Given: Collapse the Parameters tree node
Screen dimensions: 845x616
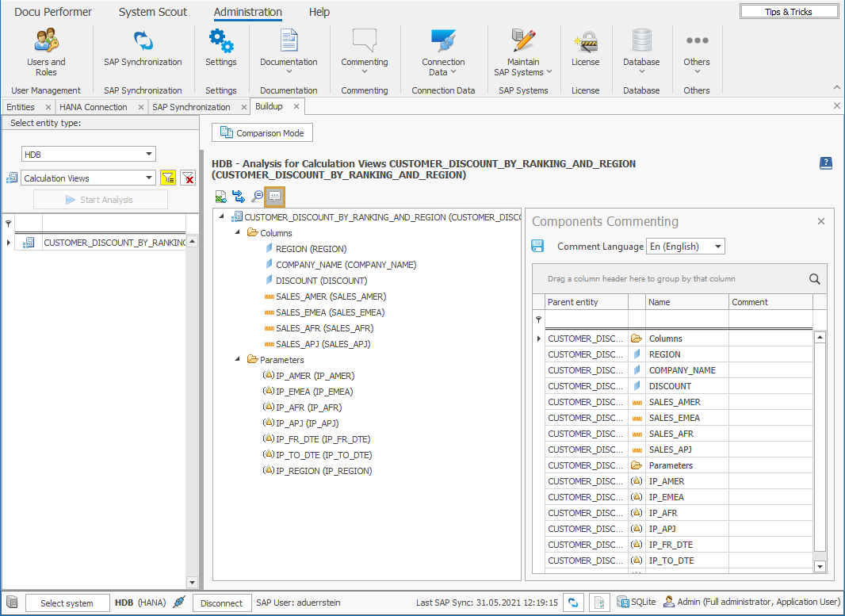Looking at the screenshot, I should (235, 359).
